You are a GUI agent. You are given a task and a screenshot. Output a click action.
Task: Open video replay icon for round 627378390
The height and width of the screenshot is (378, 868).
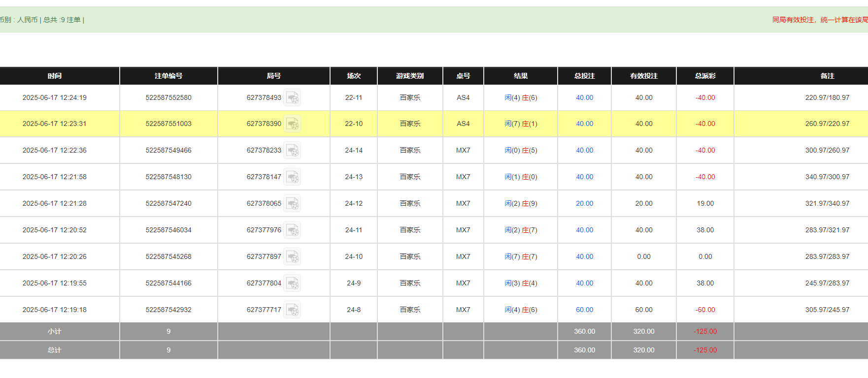(292, 124)
